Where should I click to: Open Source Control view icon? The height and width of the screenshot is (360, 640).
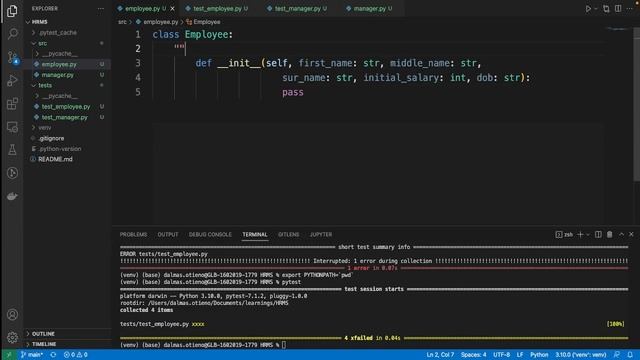(13, 57)
